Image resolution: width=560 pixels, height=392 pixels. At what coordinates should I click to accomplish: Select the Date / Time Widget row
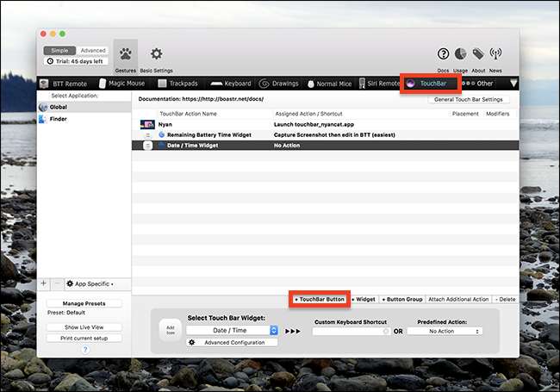[326, 146]
